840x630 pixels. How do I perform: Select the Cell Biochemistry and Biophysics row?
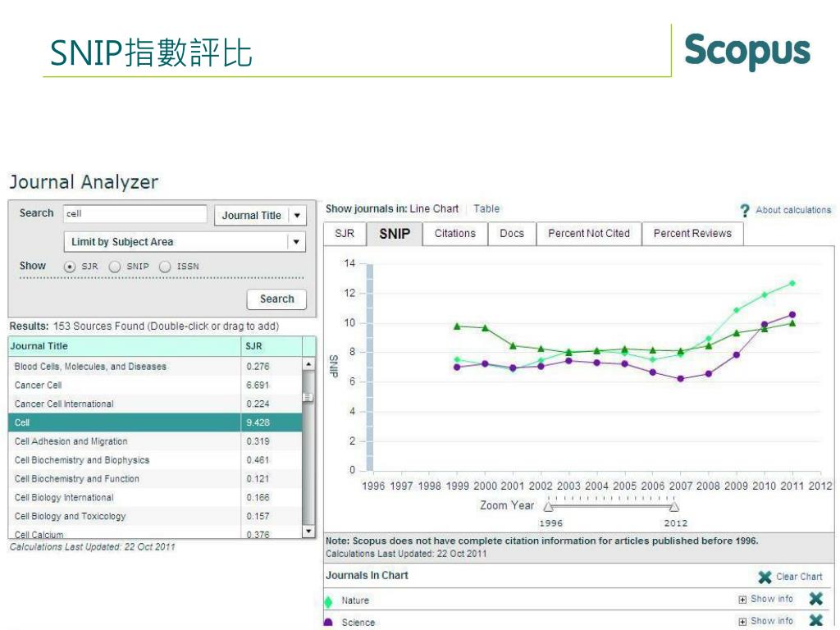pos(155,460)
